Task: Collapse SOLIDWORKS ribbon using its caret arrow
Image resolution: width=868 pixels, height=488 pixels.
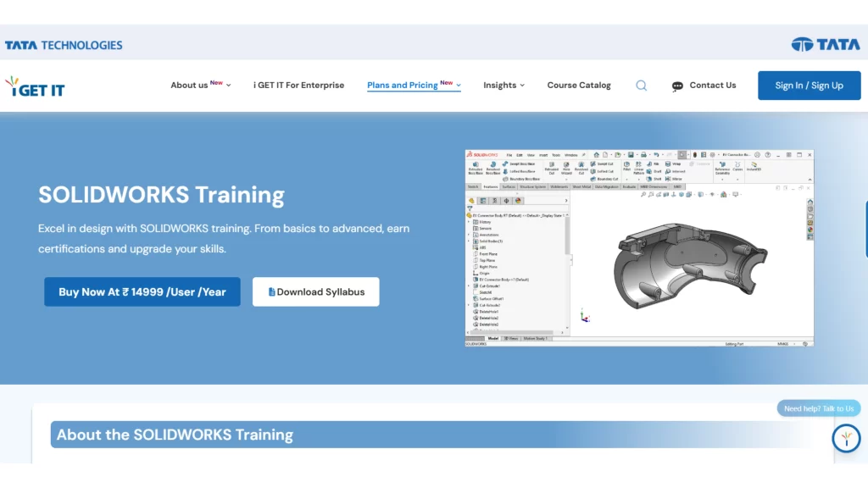Action: click(810, 180)
